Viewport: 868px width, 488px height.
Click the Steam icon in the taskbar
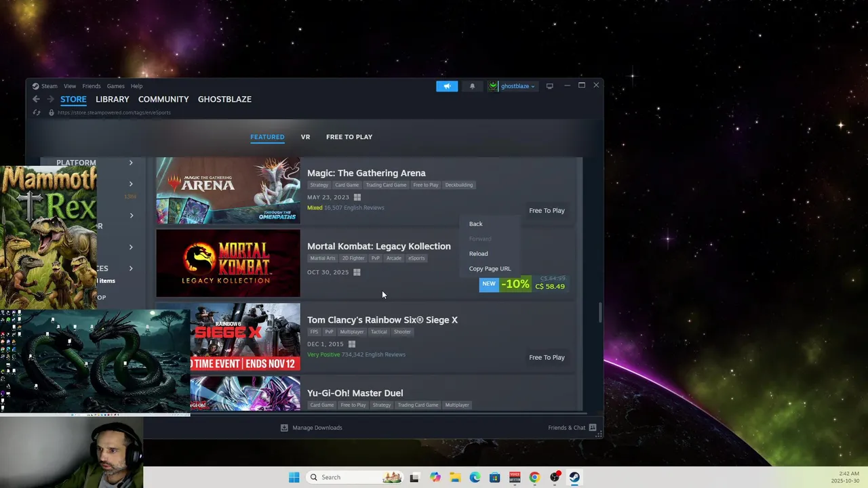tap(574, 477)
